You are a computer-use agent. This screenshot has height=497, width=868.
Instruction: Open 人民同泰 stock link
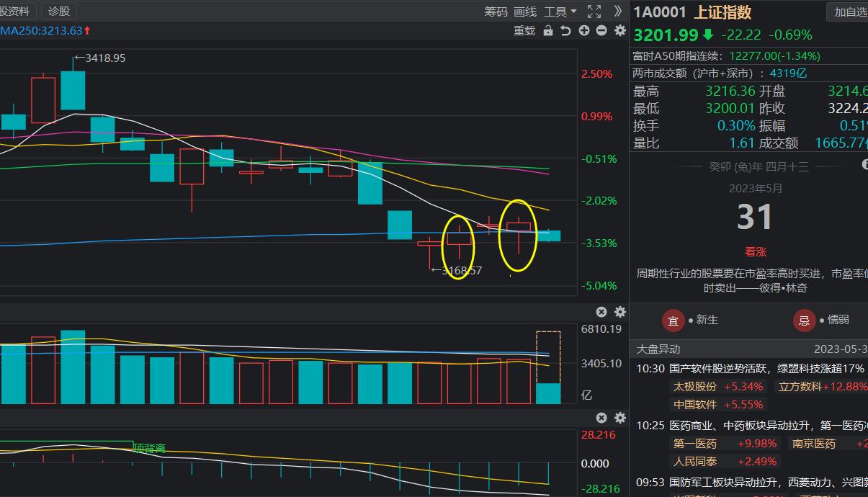tap(695, 461)
